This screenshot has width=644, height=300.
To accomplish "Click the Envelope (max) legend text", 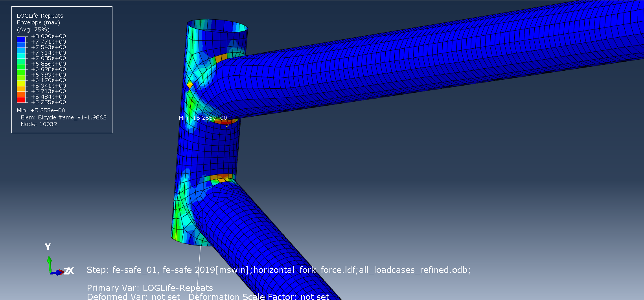I will click(x=38, y=22).
